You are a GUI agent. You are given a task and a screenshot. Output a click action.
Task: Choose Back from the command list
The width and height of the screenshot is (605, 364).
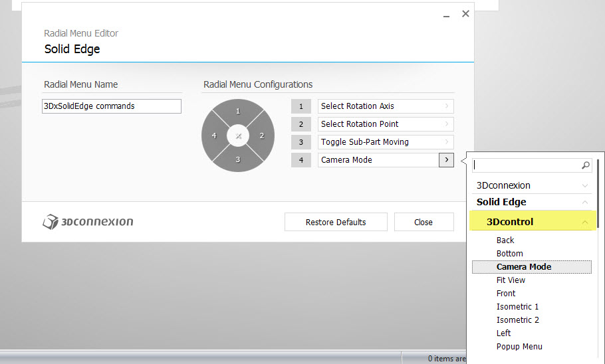(505, 240)
